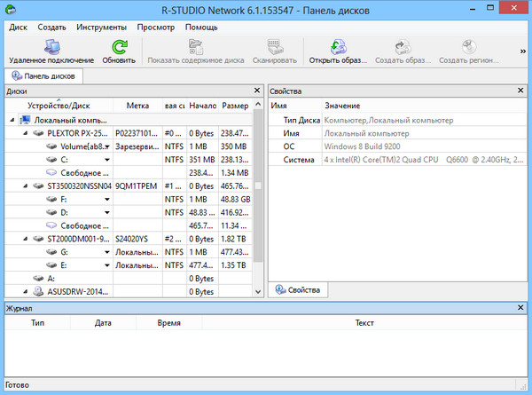Screen dimensions: 532x395
Task: Click the green Обновить refresh icon
Action: coord(119,47)
